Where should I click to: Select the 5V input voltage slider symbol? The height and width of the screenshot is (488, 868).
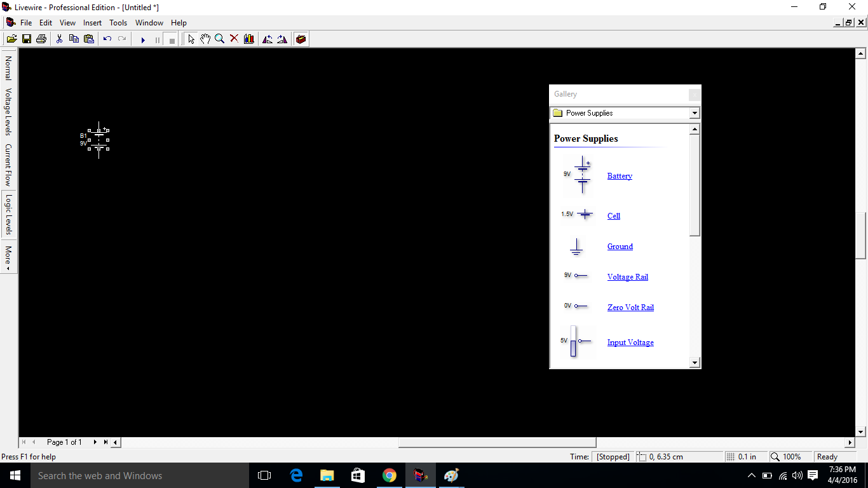point(576,341)
